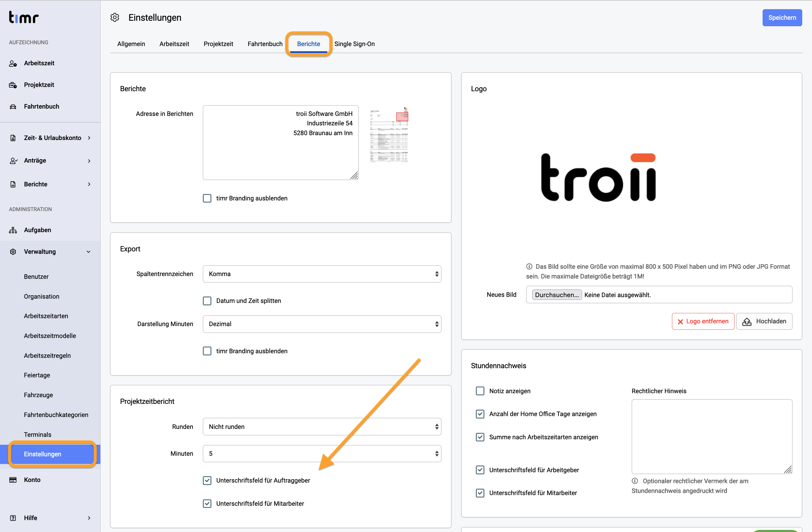Click the Speichern button
The width and height of the screenshot is (812, 532).
click(x=782, y=18)
